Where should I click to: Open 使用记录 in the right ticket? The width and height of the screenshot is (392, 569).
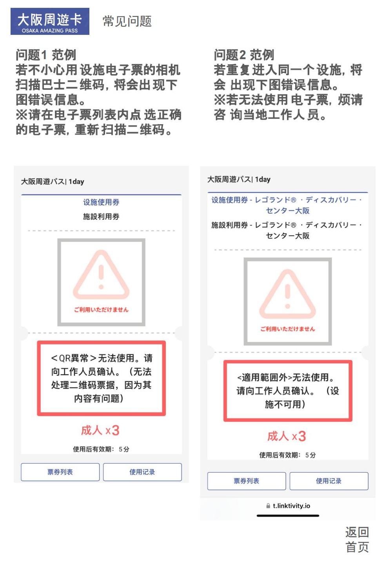[329, 481]
